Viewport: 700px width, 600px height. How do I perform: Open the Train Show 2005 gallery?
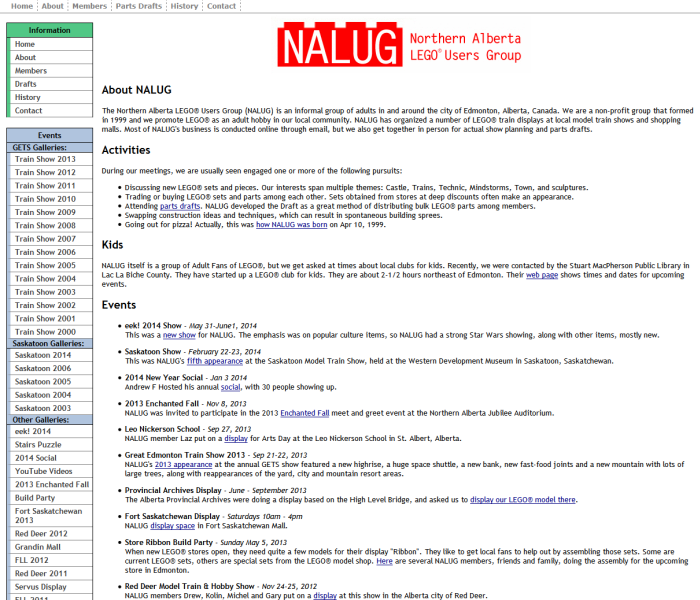[x=50, y=266]
